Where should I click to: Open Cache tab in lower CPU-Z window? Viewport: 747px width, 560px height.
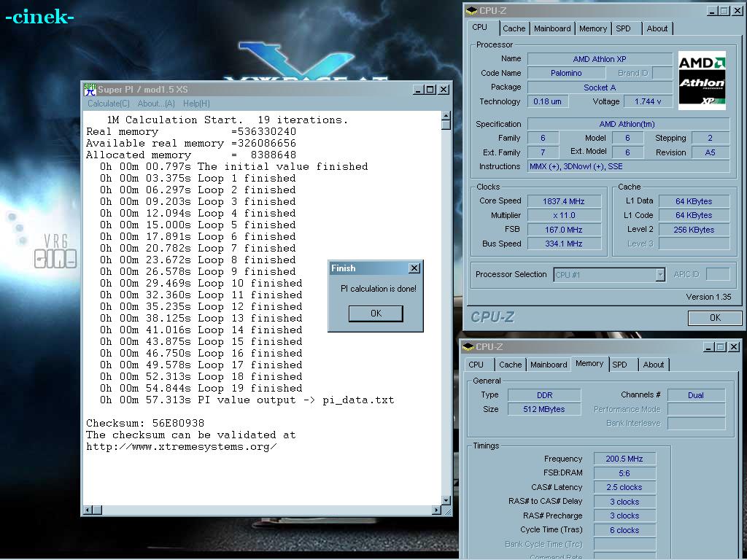click(510, 365)
